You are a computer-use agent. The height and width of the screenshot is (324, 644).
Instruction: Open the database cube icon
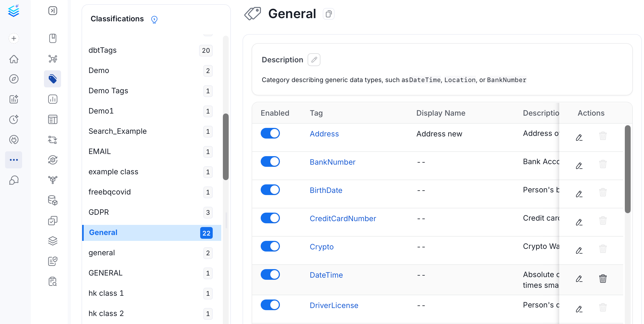click(53, 200)
